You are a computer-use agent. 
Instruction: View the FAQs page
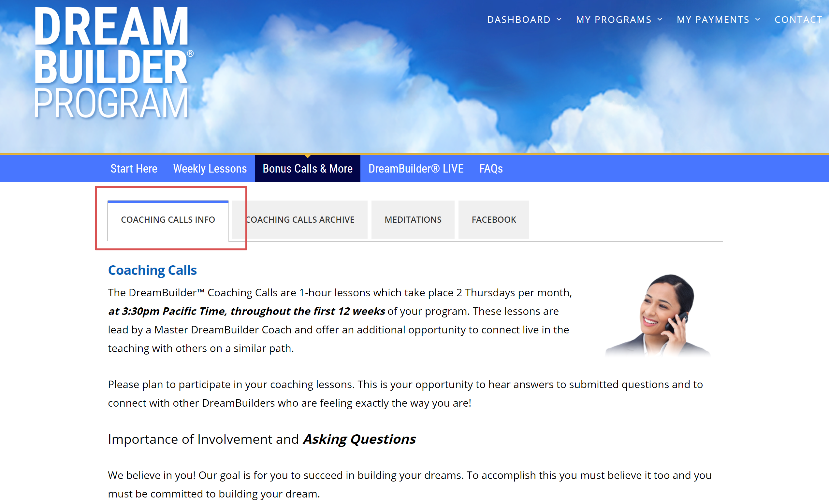tap(491, 168)
